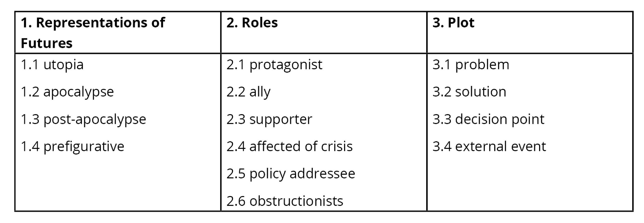
Task: Click the "3.1 problem" entry
Action: (x=471, y=65)
